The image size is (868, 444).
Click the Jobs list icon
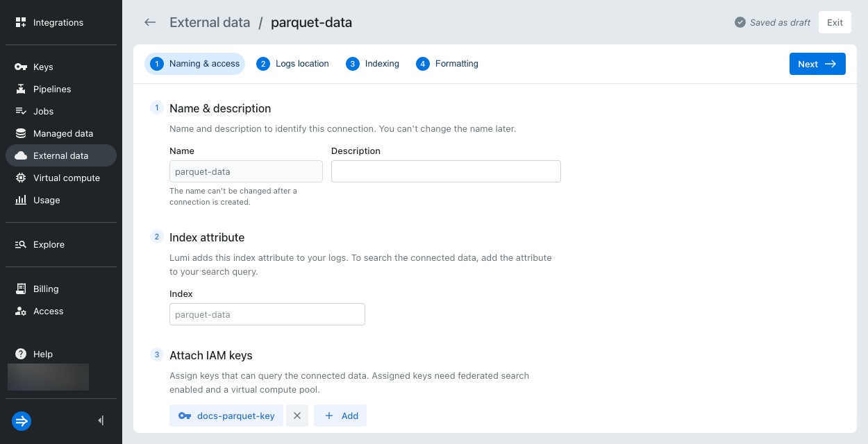[21, 111]
